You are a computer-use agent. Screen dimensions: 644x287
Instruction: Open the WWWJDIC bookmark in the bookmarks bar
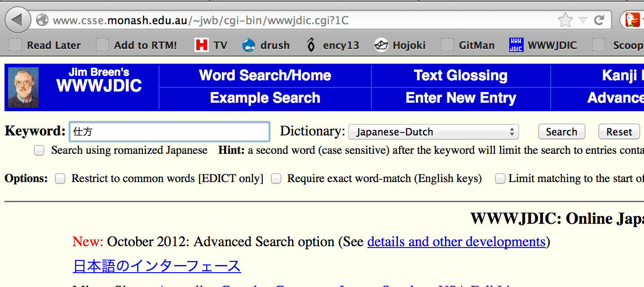[x=543, y=45]
